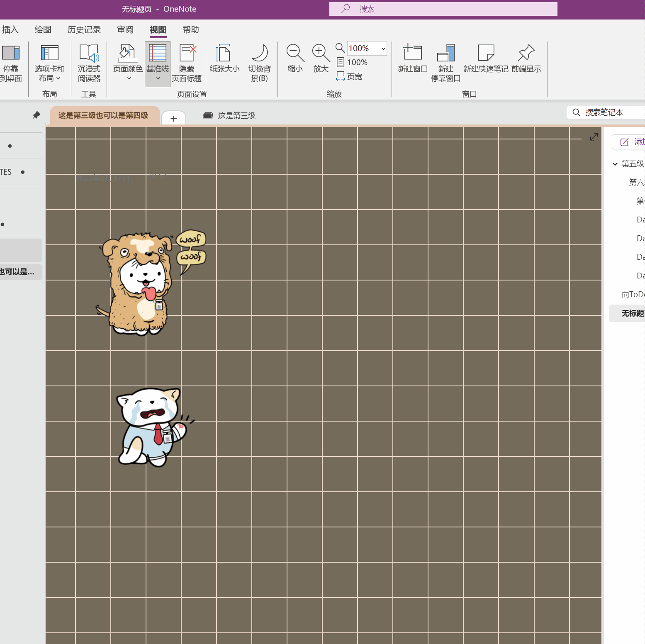Image resolution: width=645 pixels, height=644 pixels.
Task: Open Paper Size (纸张大小) pane
Action: (224, 54)
